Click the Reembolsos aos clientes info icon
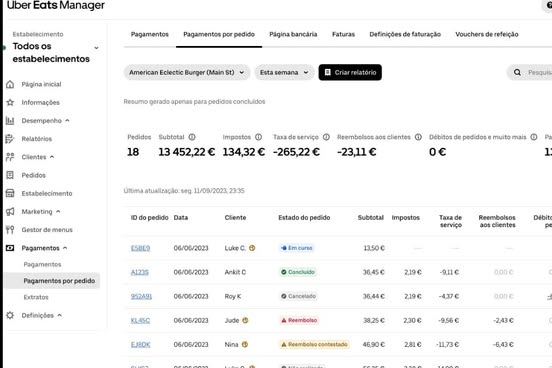 [x=418, y=137]
